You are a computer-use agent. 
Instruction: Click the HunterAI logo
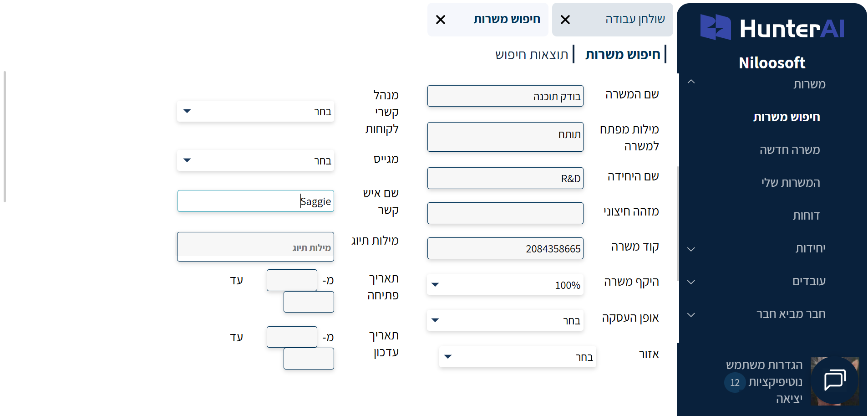click(x=772, y=28)
